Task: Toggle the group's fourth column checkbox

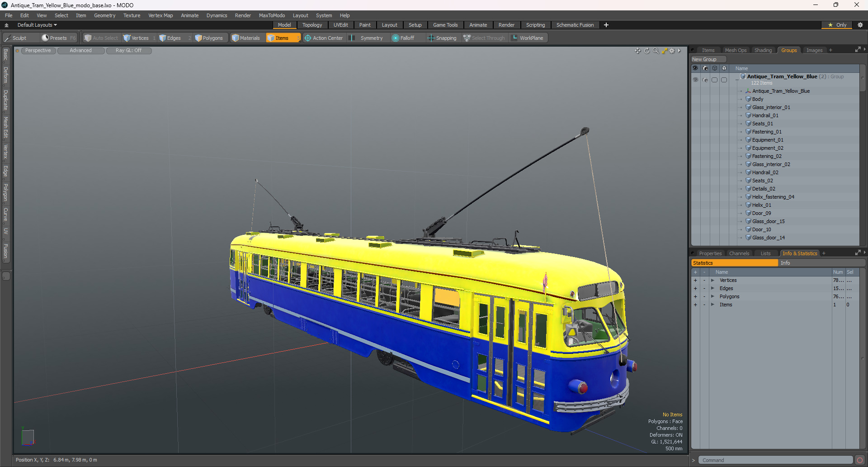Action: pyautogui.click(x=724, y=80)
